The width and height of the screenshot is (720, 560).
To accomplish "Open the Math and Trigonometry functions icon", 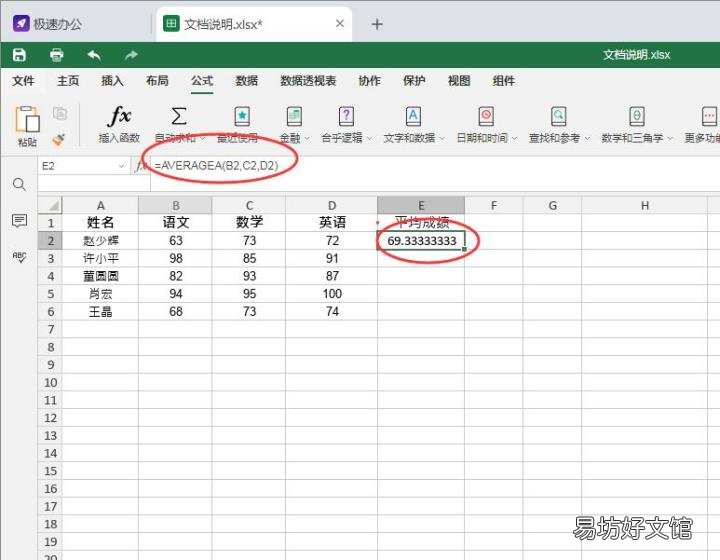I will pos(637,117).
